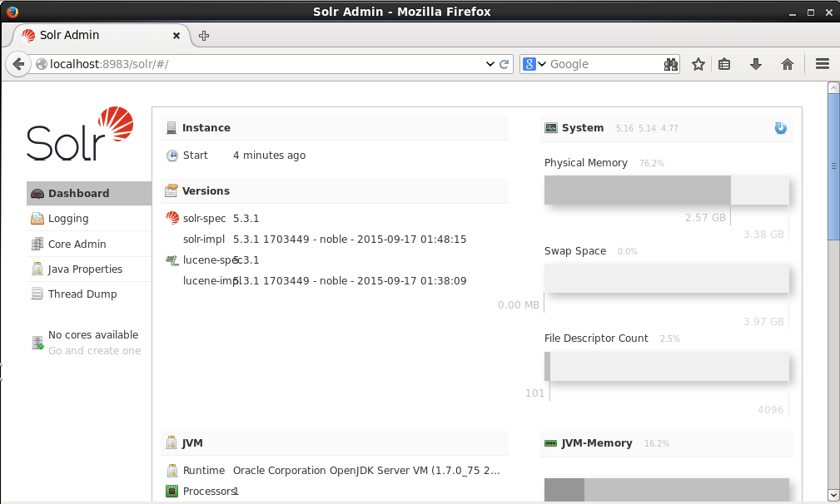Screen dimensions: 840x504
Task: Click 'No cores available' create link
Action: click(x=94, y=350)
